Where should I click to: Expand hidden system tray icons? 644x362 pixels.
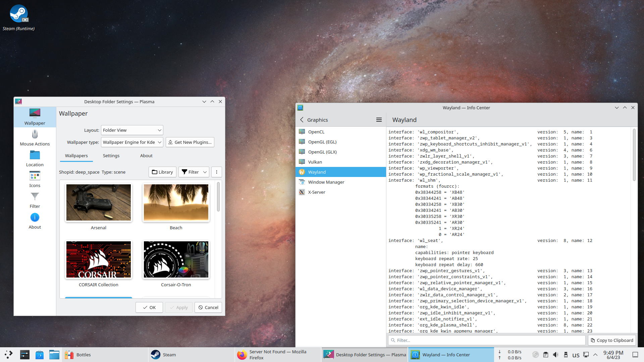tap(595, 354)
